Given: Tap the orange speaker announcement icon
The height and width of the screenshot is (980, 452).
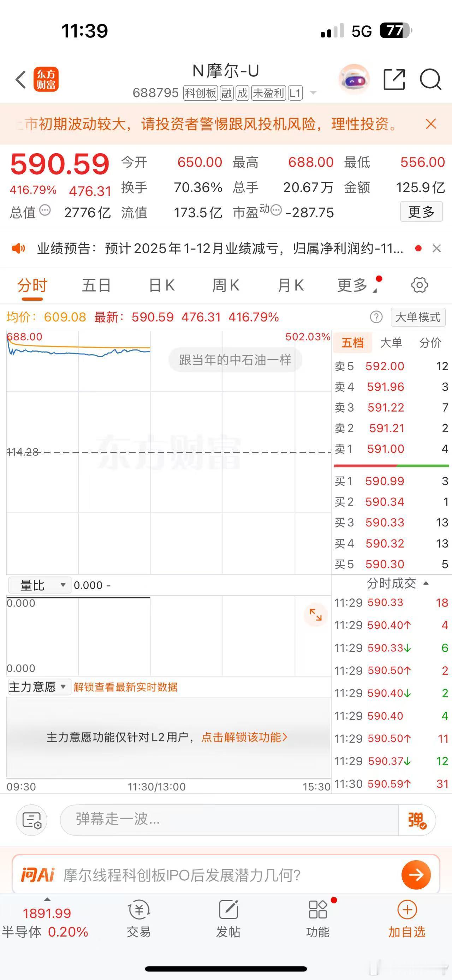Looking at the screenshot, I should [x=18, y=248].
